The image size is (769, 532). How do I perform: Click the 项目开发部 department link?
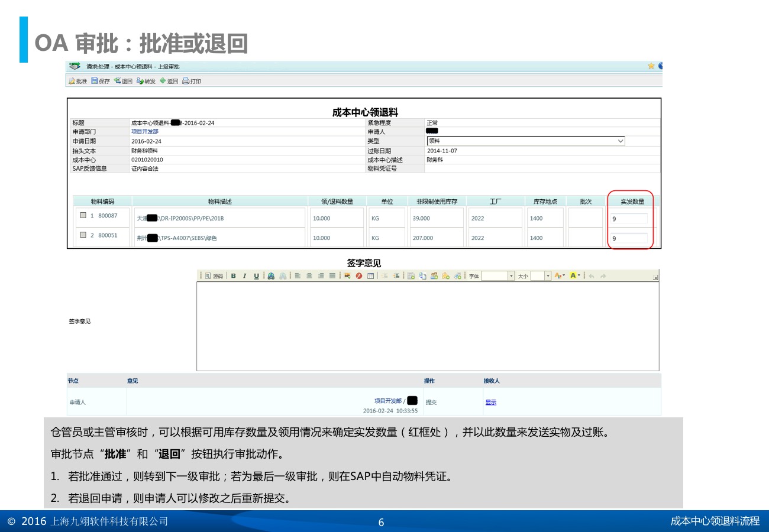click(144, 132)
